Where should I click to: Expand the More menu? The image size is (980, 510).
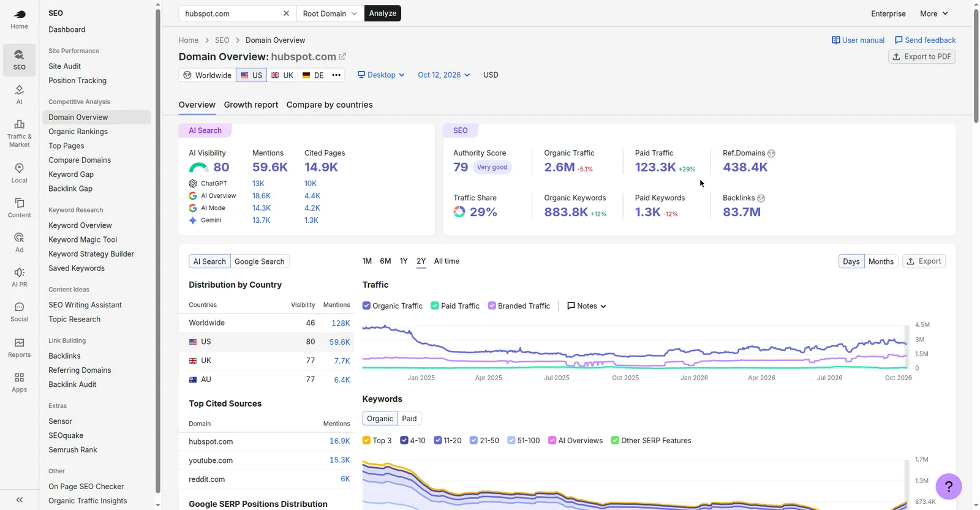point(934,13)
